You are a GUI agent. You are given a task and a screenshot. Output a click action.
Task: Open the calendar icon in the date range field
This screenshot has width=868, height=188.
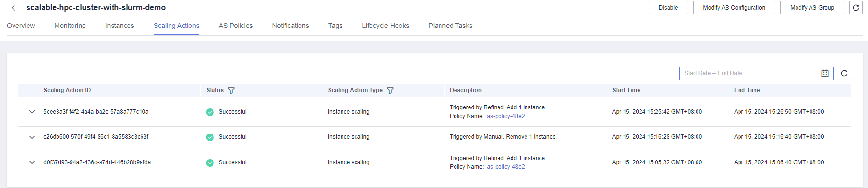pyautogui.click(x=825, y=73)
